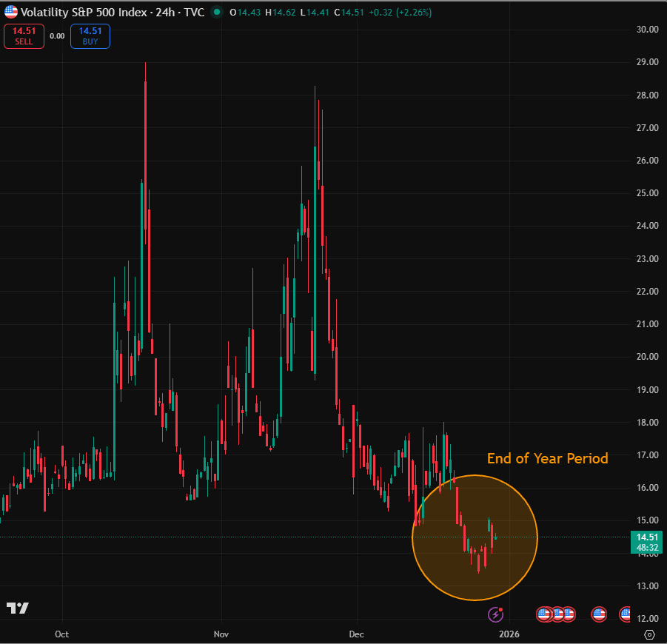This screenshot has width=667, height=644.
Task: Click the 25.00 price scale label
Action: pyautogui.click(x=648, y=193)
